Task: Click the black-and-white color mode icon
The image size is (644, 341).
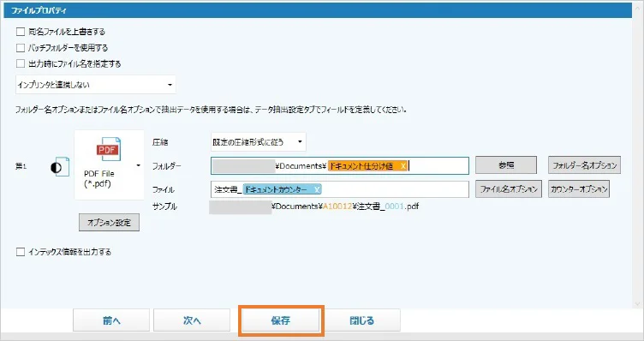Action: point(60,166)
